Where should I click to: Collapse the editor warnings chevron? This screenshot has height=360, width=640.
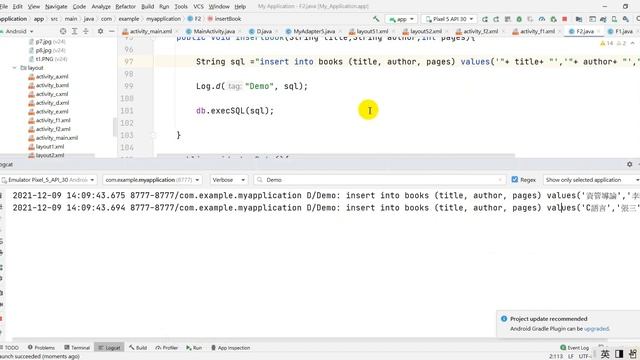[x=633, y=43]
